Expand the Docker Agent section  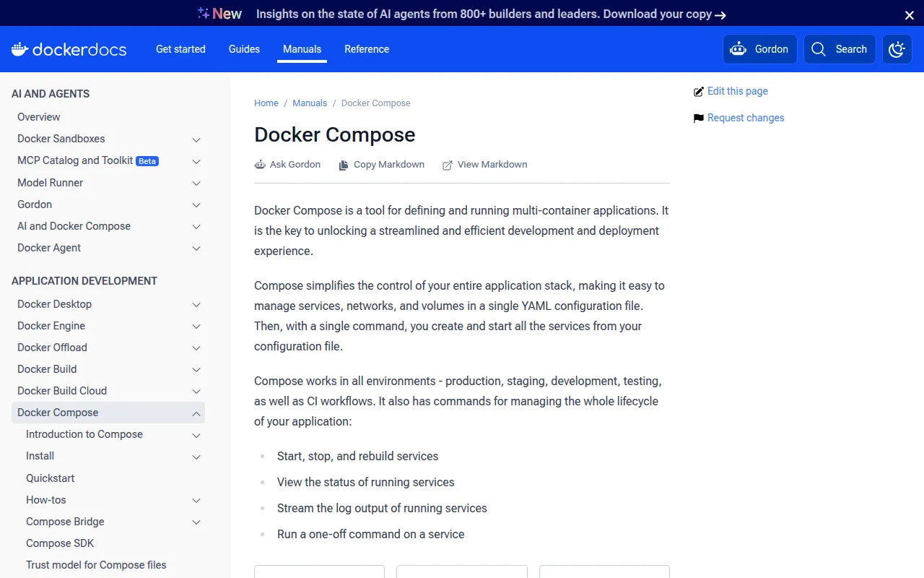tap(196, 249)
